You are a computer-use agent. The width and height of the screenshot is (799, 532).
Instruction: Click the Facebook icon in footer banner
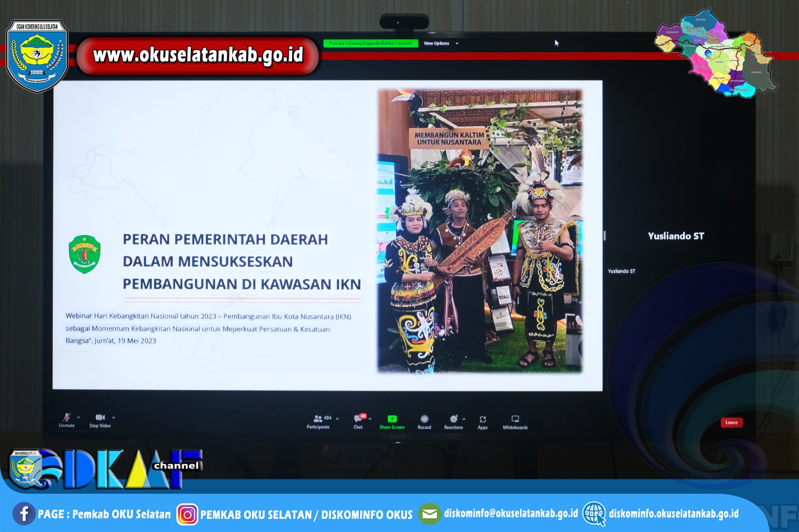tap(23, 514)
